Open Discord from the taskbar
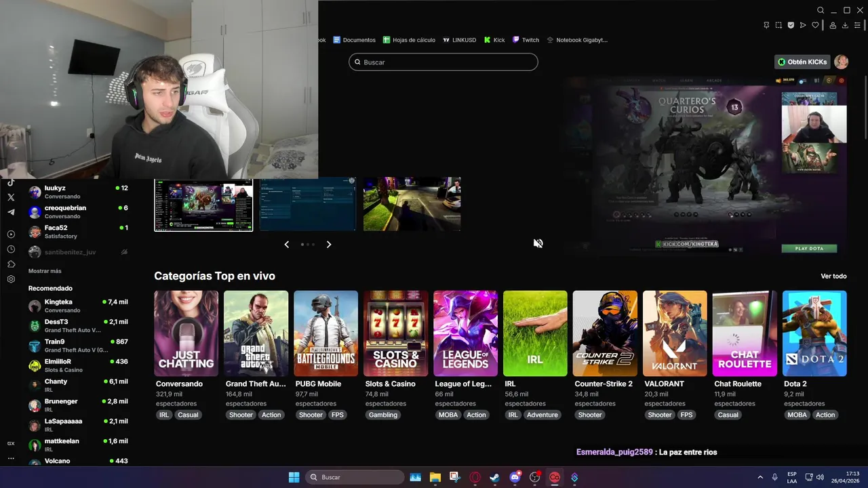The width and height of the screenshot is (868, 488). click(x=515, y=477)
